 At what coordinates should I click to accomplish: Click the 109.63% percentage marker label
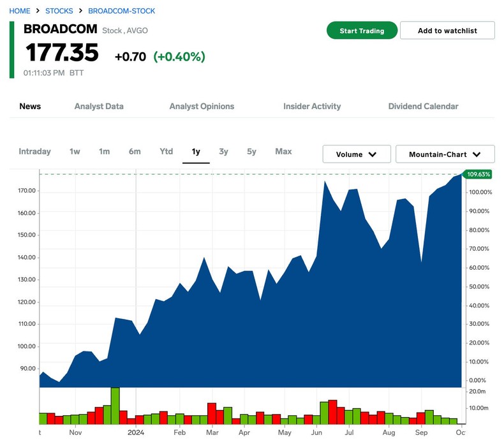478,174
